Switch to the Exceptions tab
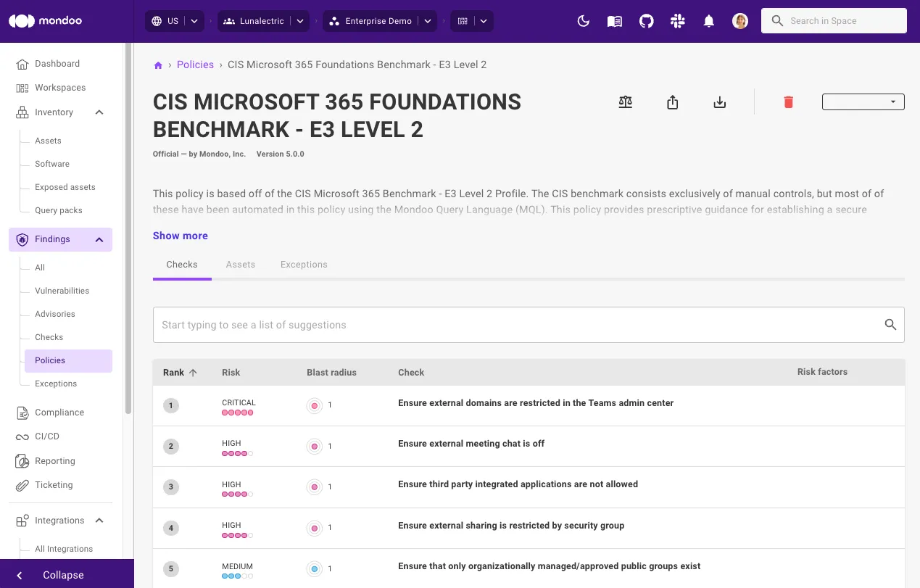920x588 pixels. point(304,265)
